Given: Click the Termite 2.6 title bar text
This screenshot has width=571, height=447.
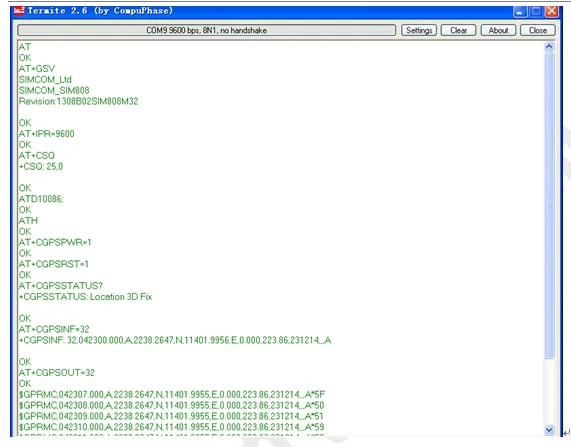Looking at the screenshot, I should (100, 11).
